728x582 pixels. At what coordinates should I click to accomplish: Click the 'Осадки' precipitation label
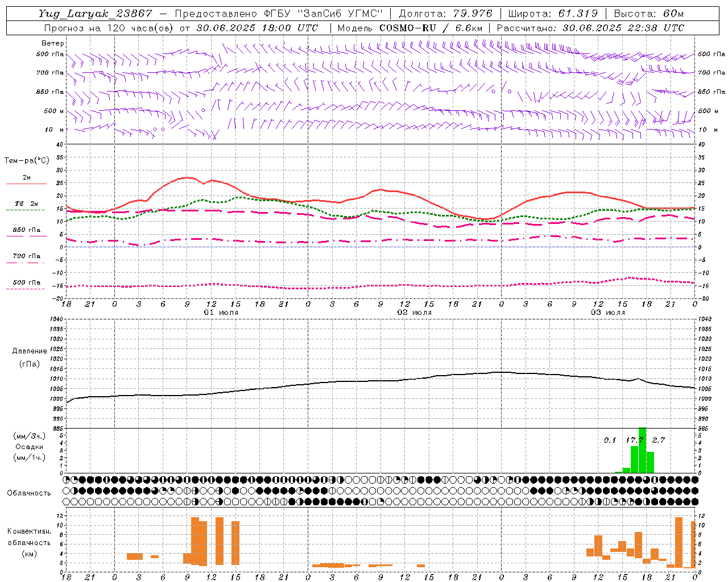[x=30, y=447]
